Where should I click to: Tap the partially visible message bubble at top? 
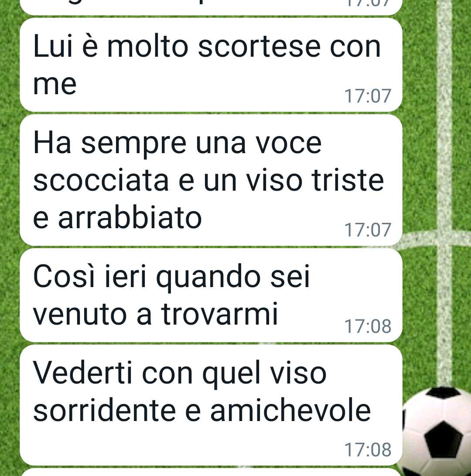click(x=211, y=7)
